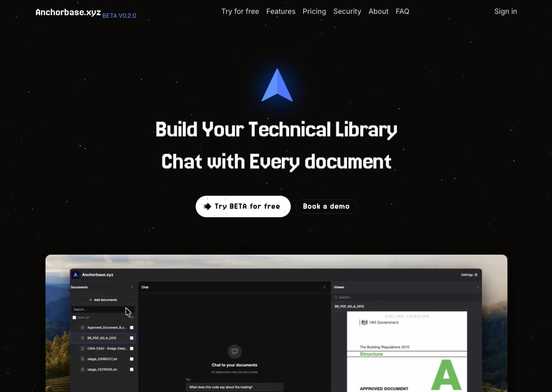Select BR_PDF_AD_A_2013 in the document list

pos(103,338)
